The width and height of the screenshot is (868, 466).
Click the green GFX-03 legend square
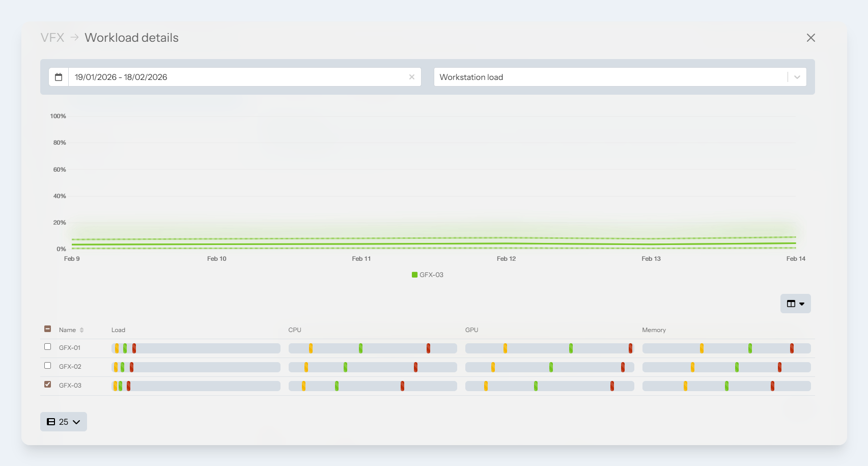coord(414,275)
